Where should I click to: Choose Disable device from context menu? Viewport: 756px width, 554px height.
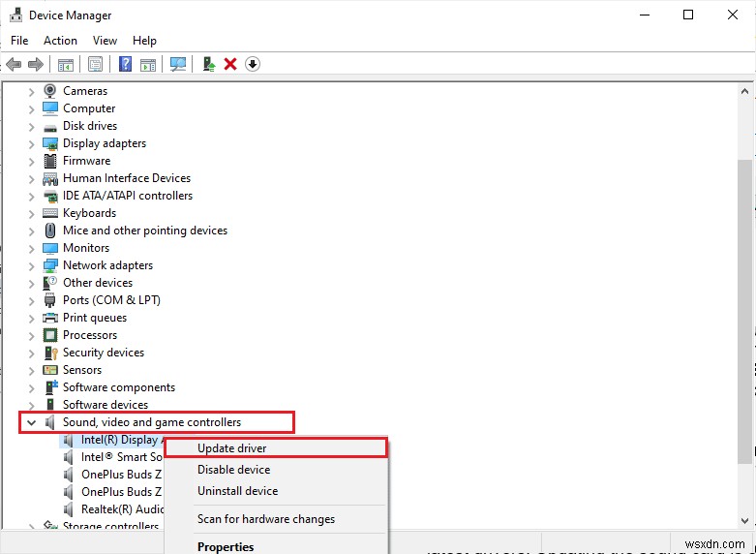276,470
